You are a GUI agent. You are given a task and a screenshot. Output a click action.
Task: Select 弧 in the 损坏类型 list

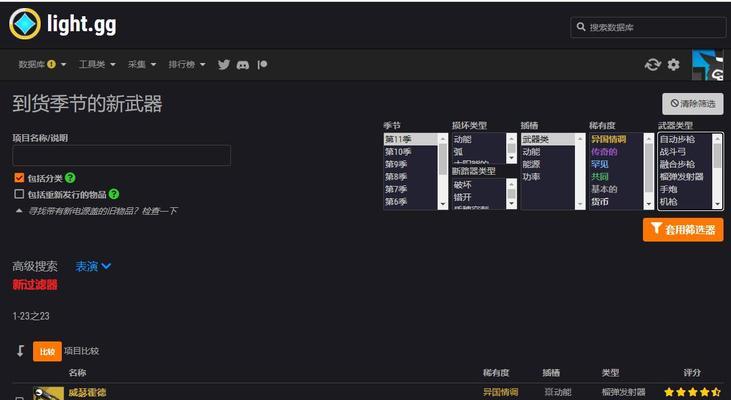[479, 152]
